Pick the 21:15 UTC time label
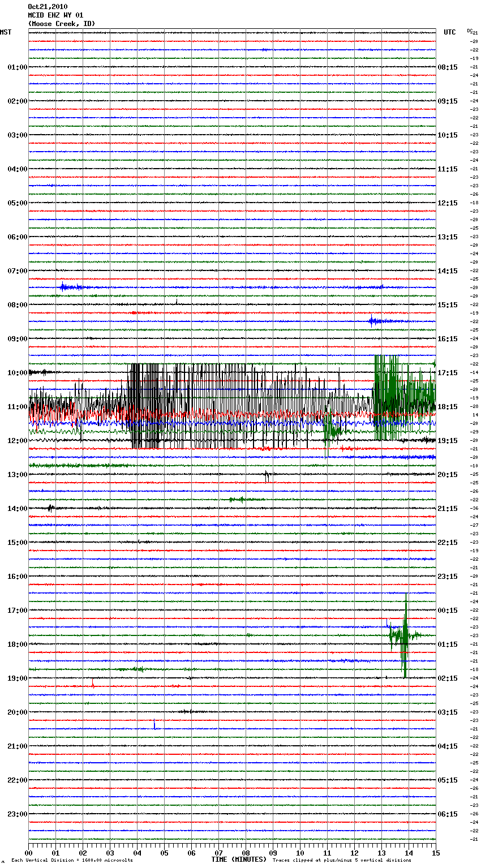Viewport: 481px width, 868px height. click(448, 509)
